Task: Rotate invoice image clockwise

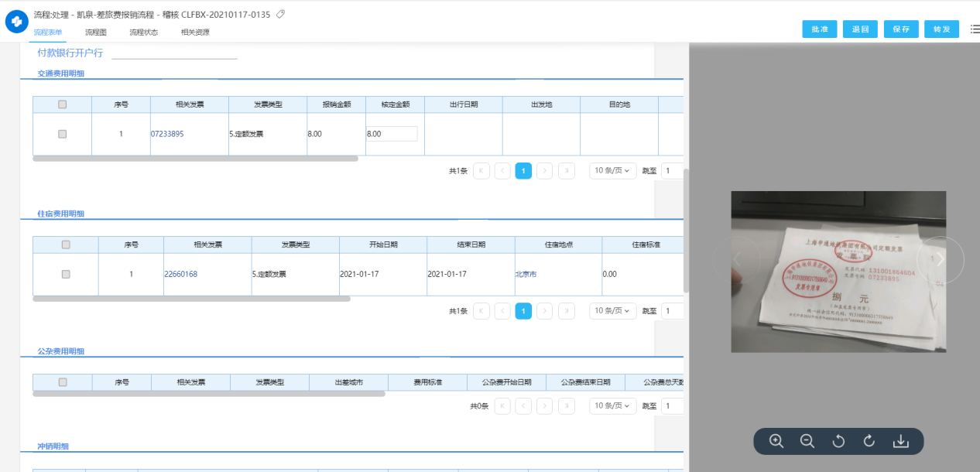Action: coord(869,441)
